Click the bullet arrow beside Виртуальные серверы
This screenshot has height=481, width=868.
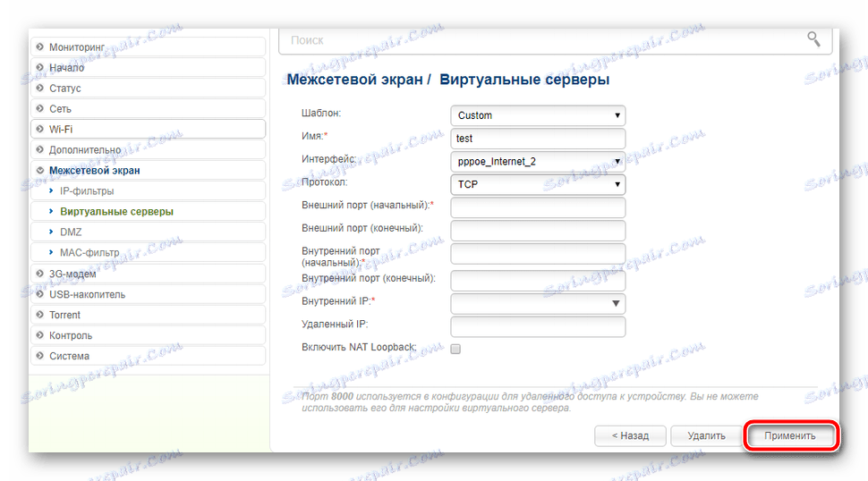point(51,211)
